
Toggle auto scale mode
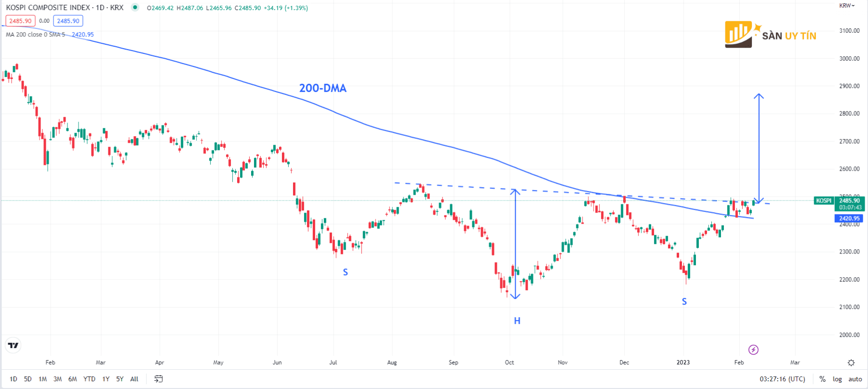(x=855, y=379)
